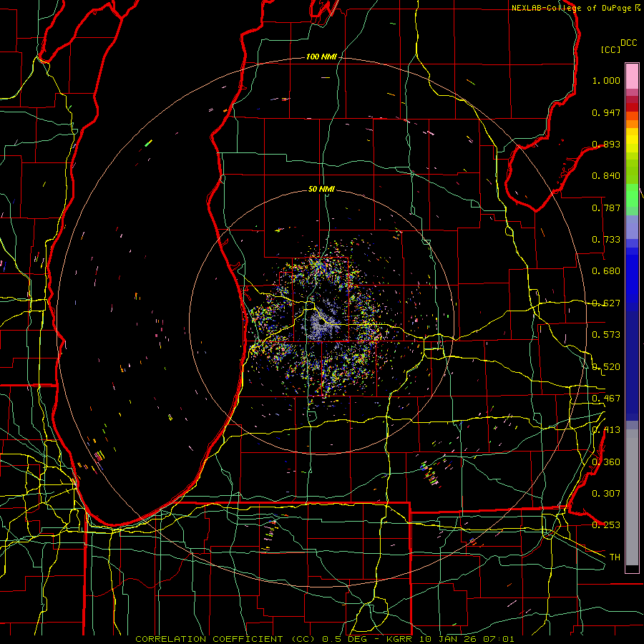Select the 50 NMI range ring label
This screenshot has height=644, width=644.
pyautogui.click(x=321, y=189)
